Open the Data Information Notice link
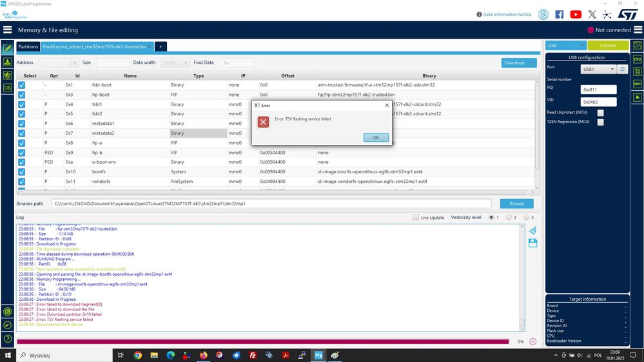Viewport: 644px width, 362px height. click(x=507, y=14)
